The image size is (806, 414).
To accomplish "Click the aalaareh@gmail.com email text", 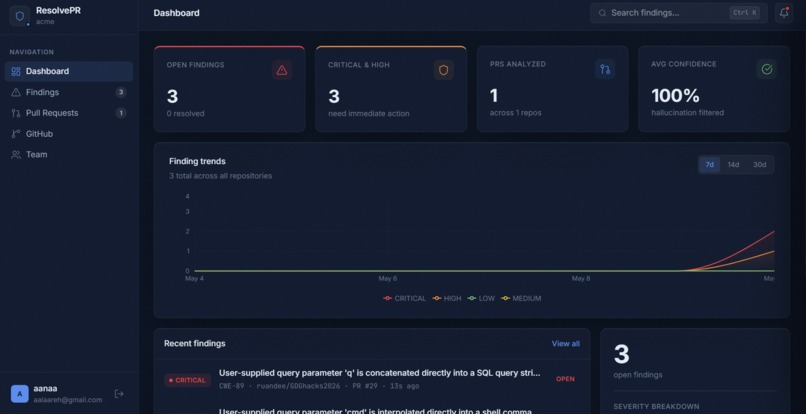I will point(68,400).
